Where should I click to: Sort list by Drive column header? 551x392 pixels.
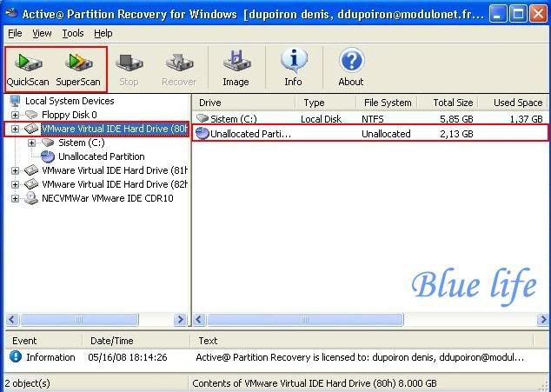[x=243, y=103]
